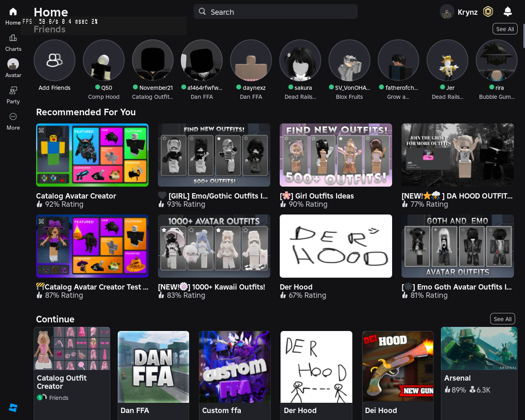Click 'Friends' label on Catalog Outfit Creator
525x420 pixels.
pyautogui.click(x=59, y=398)
